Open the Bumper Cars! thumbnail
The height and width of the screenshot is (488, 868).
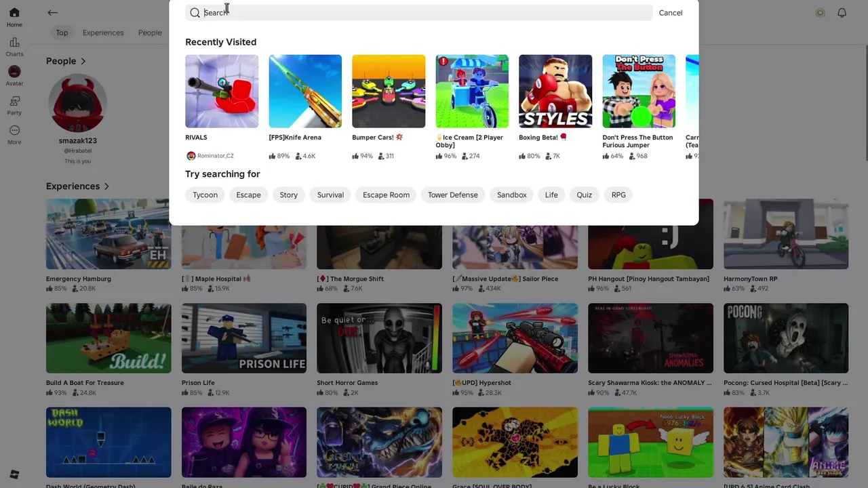tap(389, 91)
